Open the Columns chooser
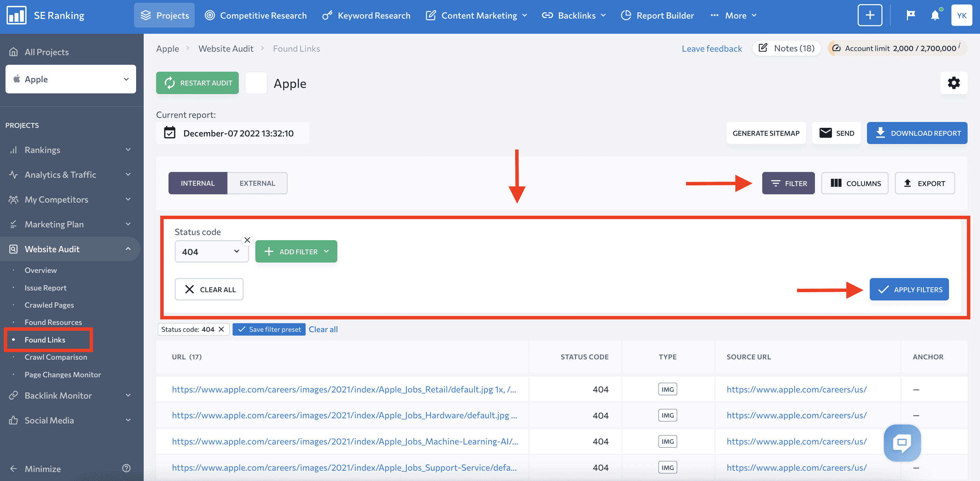This screenshot has height=481, width=980. pos(855,183)
